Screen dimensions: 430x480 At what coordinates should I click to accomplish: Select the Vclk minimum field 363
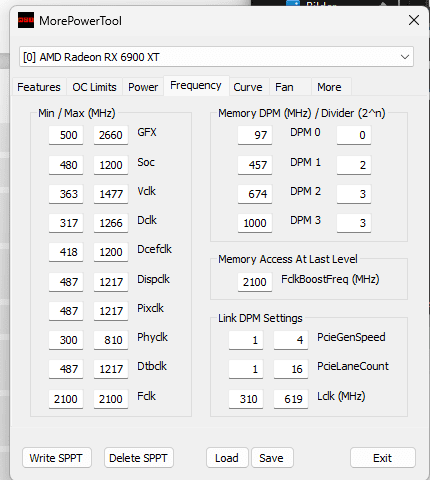66,194
